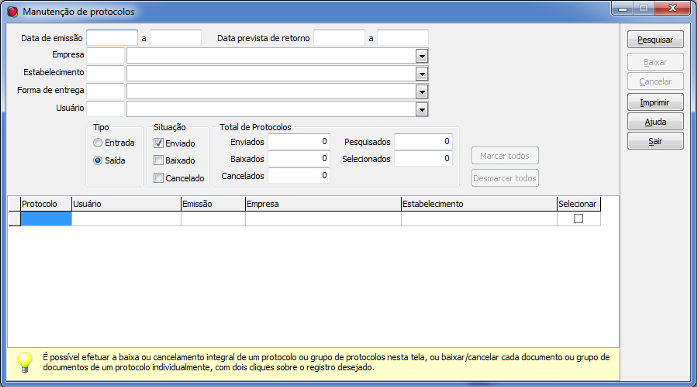The height and width of the screenshot is (387, 697).
Task: Click the Forma de entrega combo text area
Action: point(272,92)
